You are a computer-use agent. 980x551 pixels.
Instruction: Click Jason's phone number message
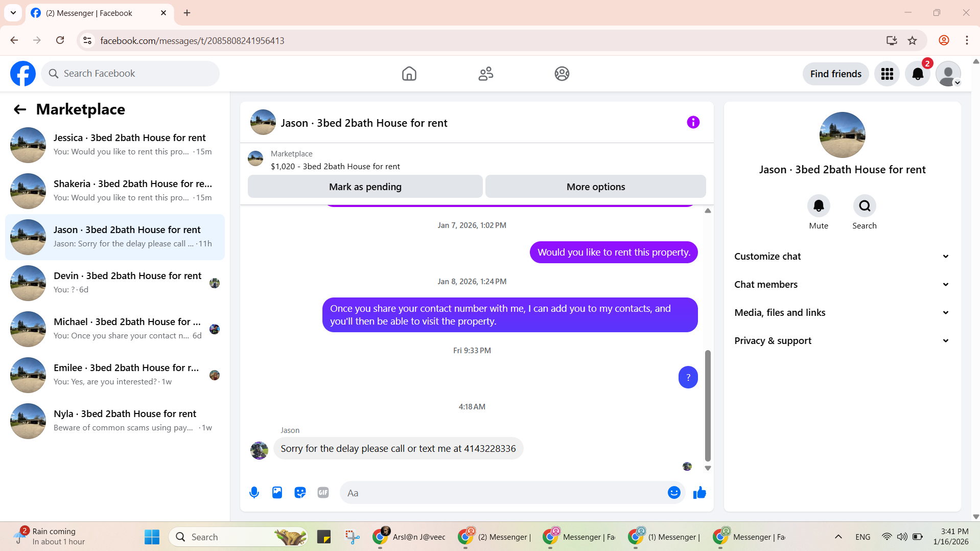(398, 449)
